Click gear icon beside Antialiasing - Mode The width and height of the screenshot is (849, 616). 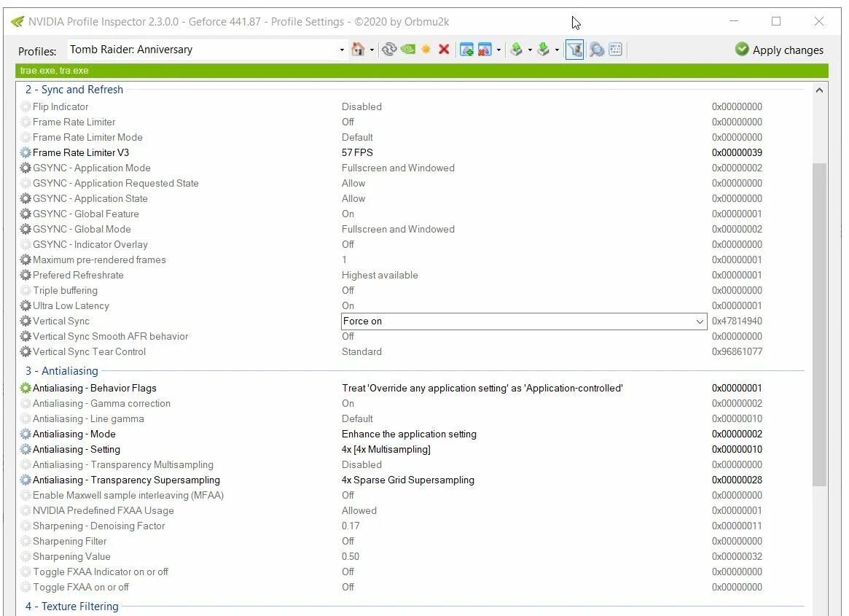pyautogui.click(x=26, y=434)
